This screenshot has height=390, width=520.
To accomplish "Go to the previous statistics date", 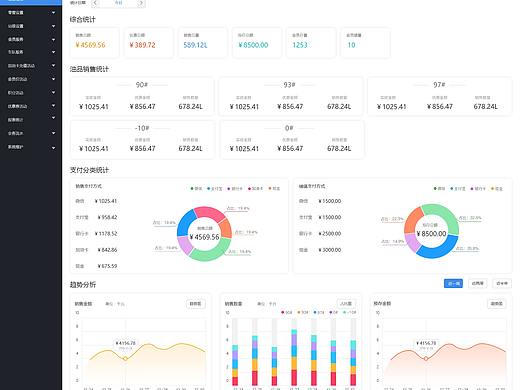I will (x=95, y=3).
